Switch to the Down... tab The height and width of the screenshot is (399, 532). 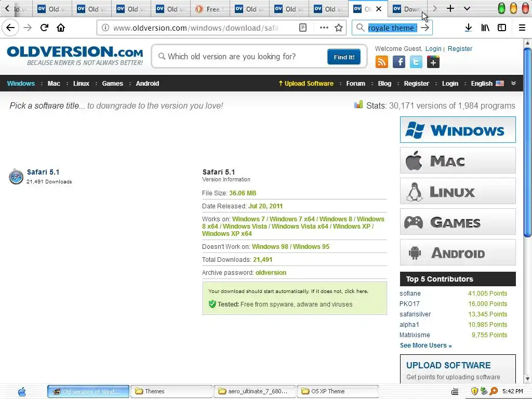coord(407,9)
